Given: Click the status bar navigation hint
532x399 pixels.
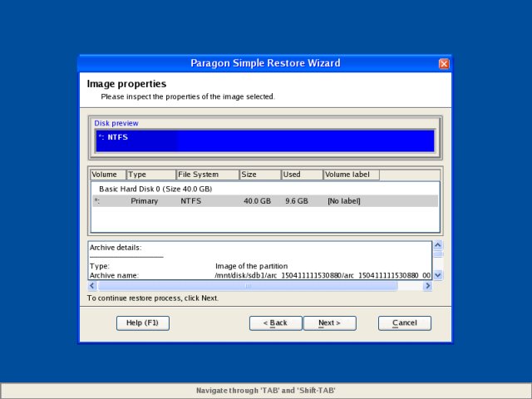Looking at the screenshot, I should click(x=266, y=390).
